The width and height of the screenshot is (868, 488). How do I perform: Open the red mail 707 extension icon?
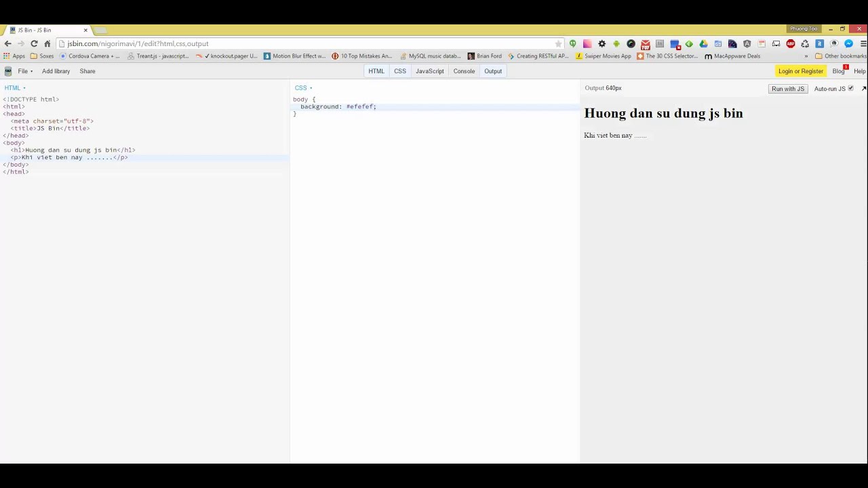[x=646, y=44]
